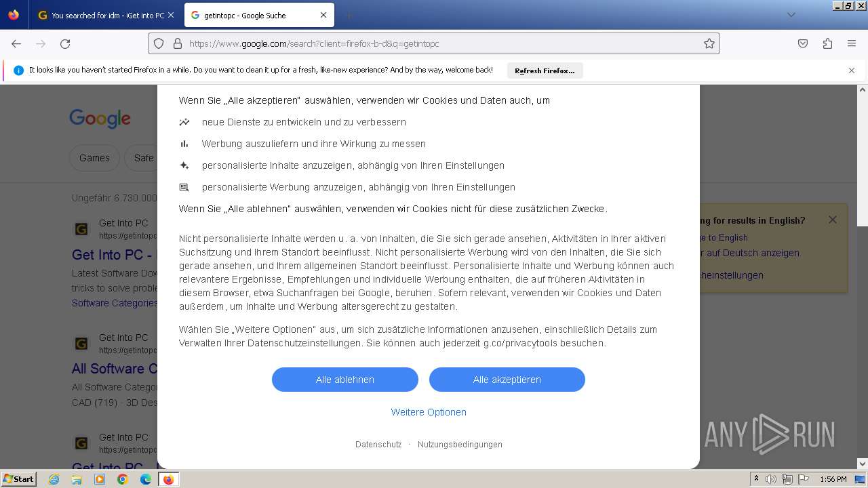
Task: Open the media player taskbar icon
Action: [100, 479]
